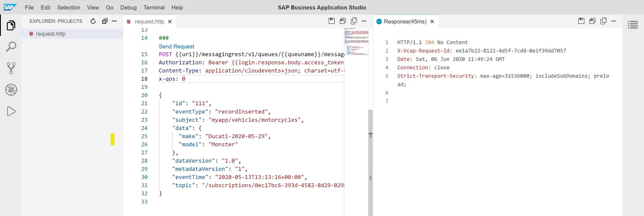Image resolution: width=644 pixels, height=216 pixels.
Task: Open the Explorer files icon in sidebar
Action: 11,25
